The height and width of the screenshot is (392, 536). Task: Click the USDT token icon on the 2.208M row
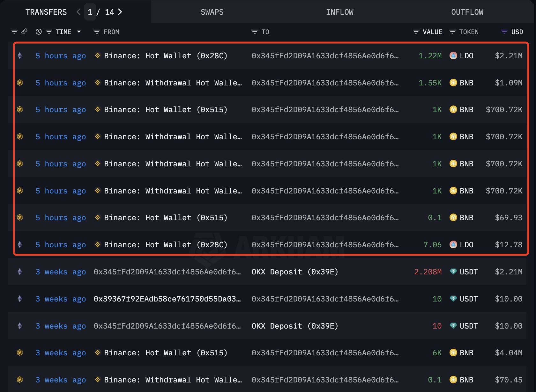tap(453, 272)
